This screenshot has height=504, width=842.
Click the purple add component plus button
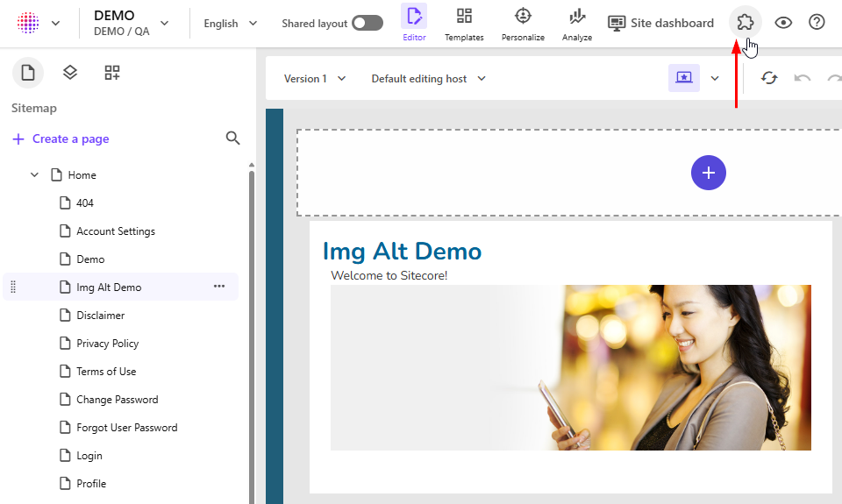[x=709, y=173]
